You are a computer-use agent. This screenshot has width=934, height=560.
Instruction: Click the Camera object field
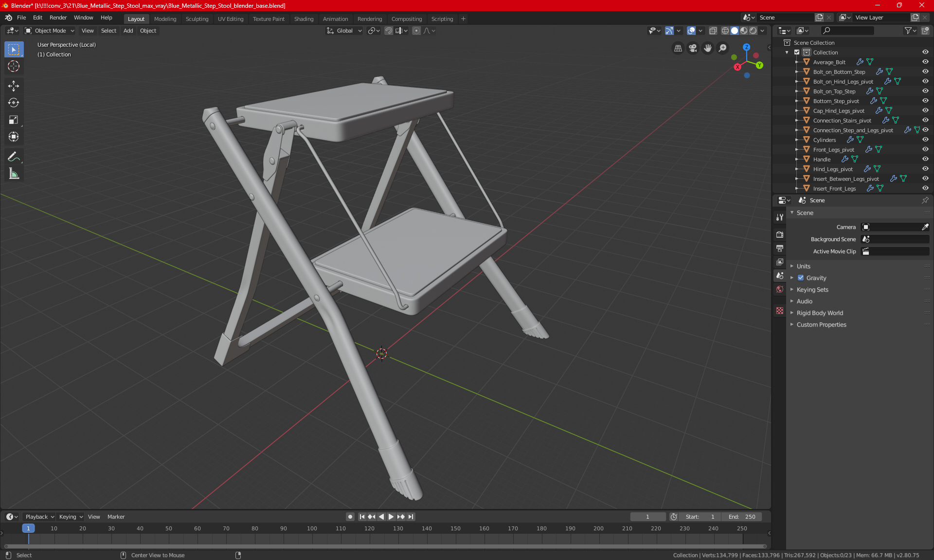tap(891, 227)
